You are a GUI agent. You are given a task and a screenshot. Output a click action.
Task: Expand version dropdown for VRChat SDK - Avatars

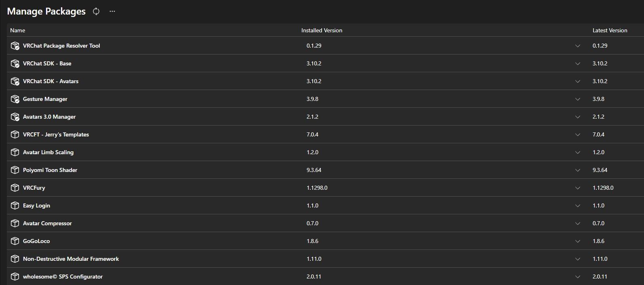pos(578,81)
